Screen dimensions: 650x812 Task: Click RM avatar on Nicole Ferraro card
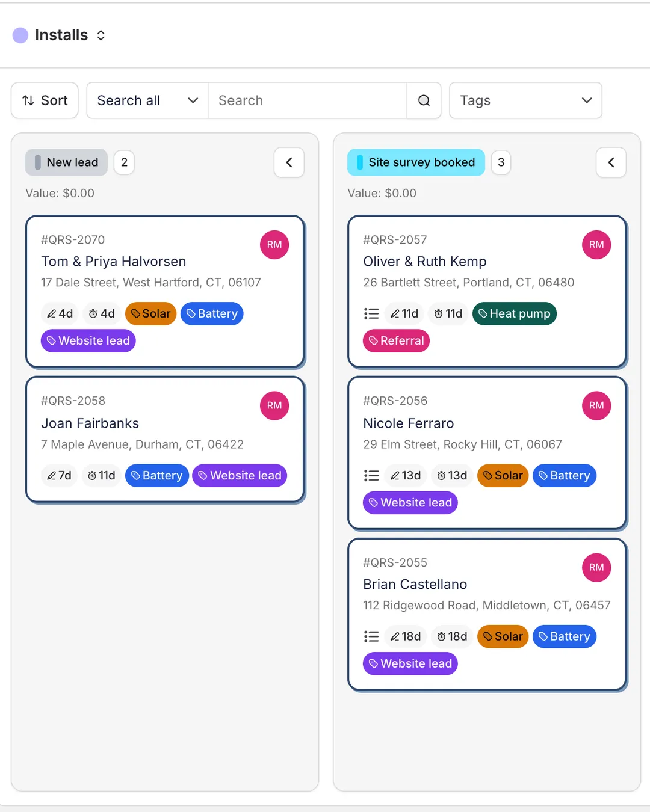click(596, 405)
